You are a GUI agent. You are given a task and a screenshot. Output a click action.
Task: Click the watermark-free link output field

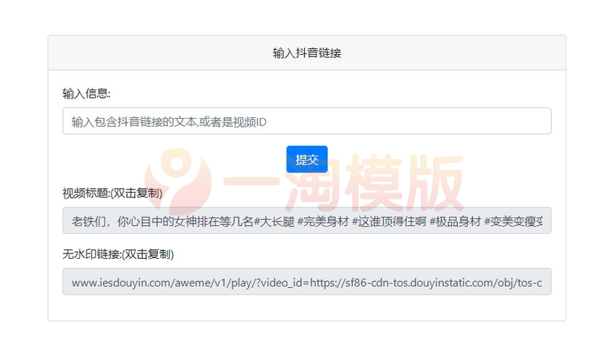[307, 282]
